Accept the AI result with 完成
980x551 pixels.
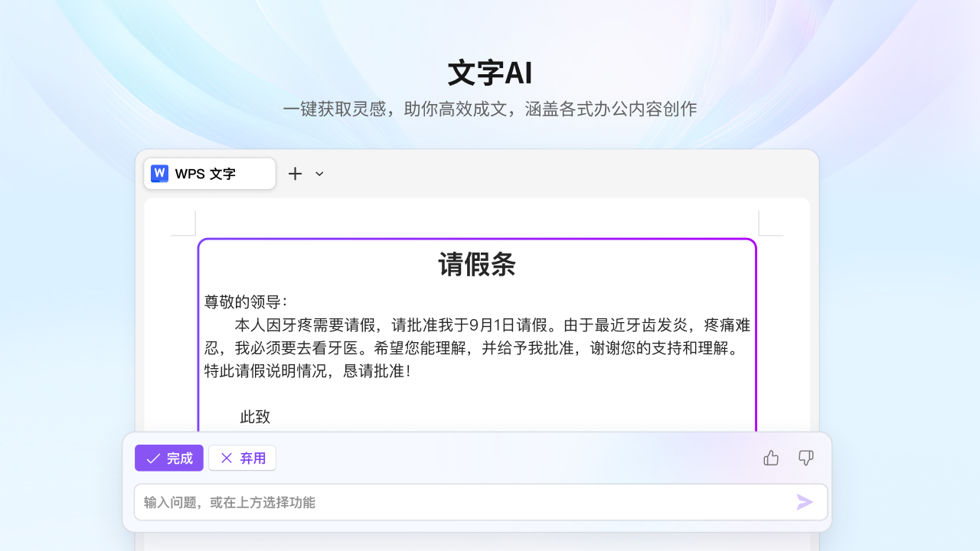click(168, 458)
